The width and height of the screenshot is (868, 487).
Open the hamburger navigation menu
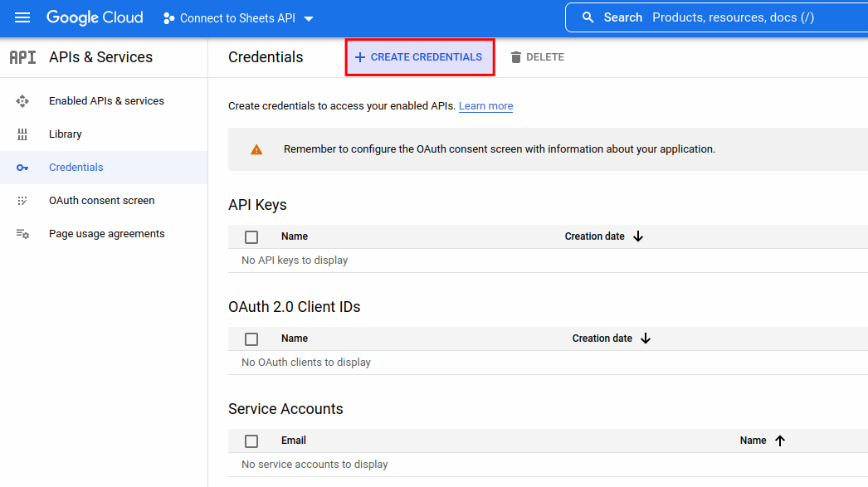[x=22, y=17]
